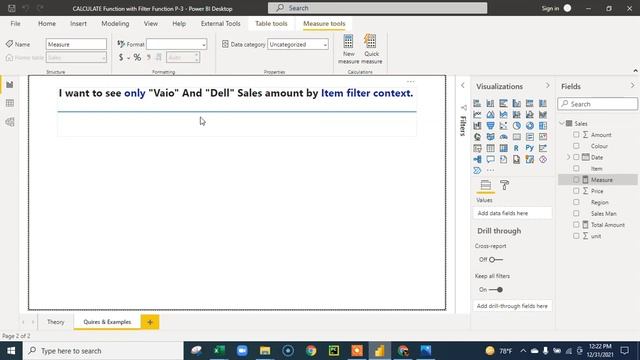Insert a Pie chart visual
The width and height of the screenshot is (640, 360).
tap(517, 126)
